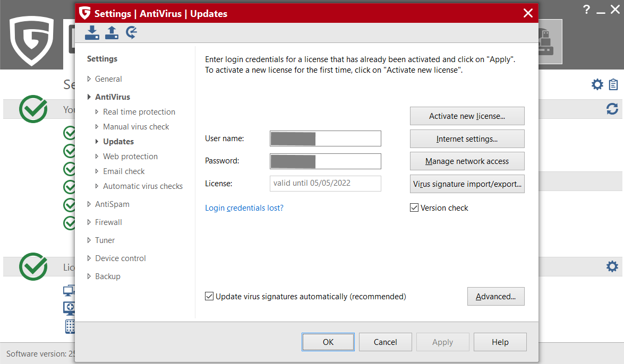624x364 pixels.
Task: Select Updates in settings tree
Action: point(118,142)
